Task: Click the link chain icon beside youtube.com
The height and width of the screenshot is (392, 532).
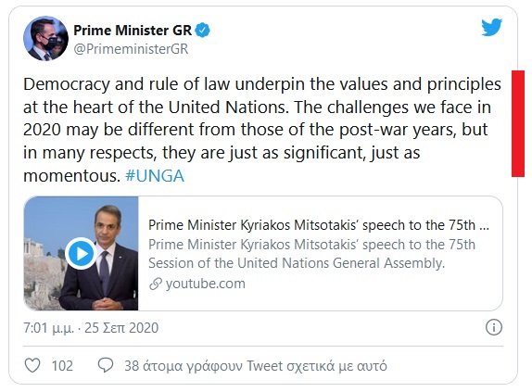Action: [x=156, y=284]
